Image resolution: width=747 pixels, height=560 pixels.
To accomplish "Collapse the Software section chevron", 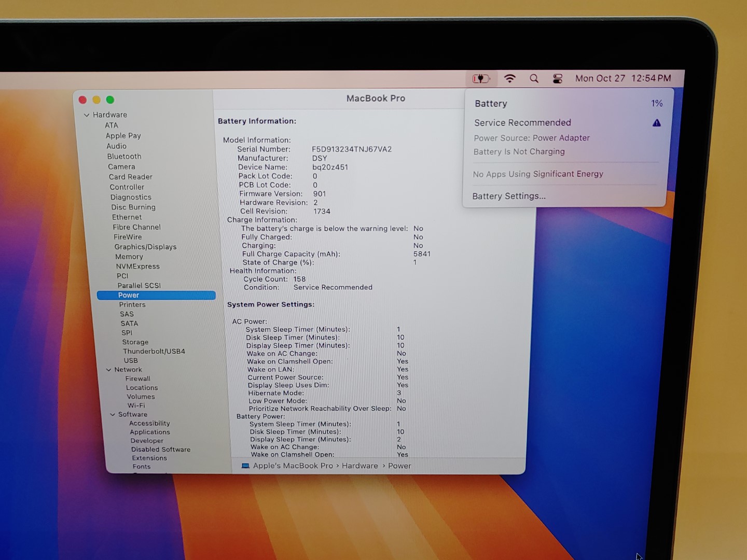I will 113,414.
